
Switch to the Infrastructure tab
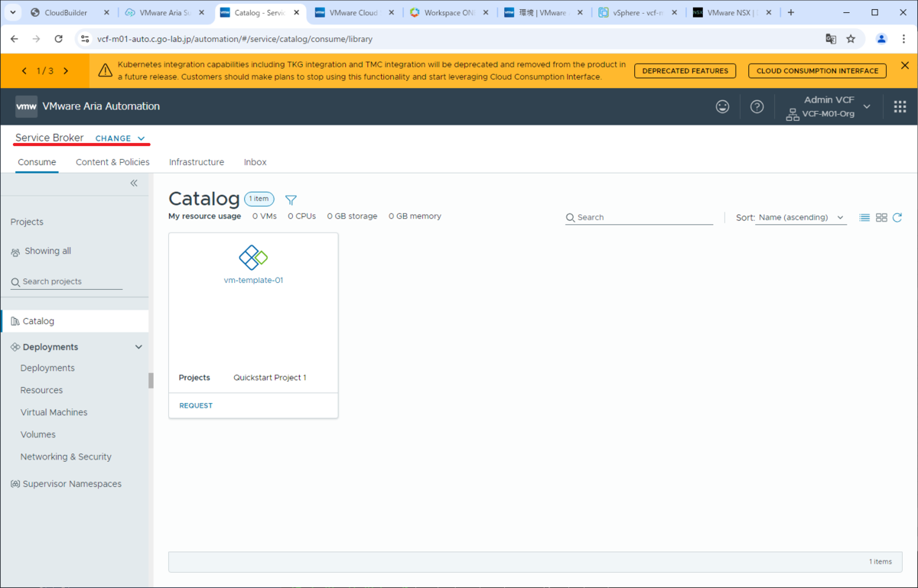point(197,162)
